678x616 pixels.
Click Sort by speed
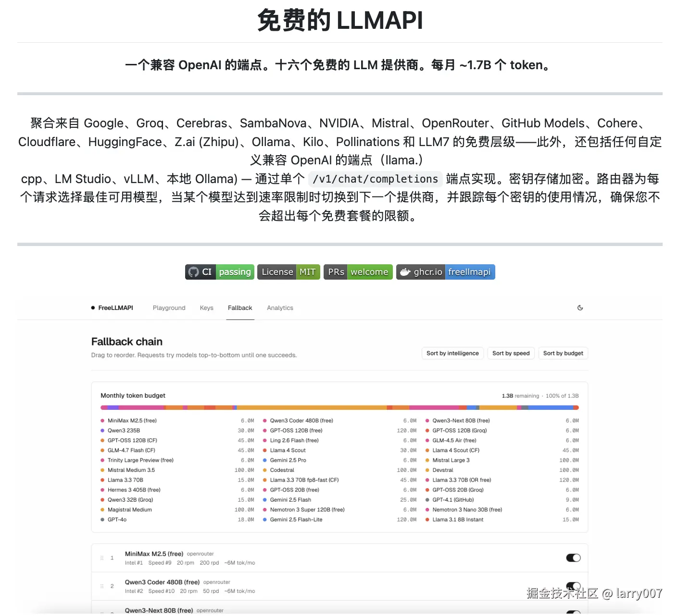click(511, 353)
